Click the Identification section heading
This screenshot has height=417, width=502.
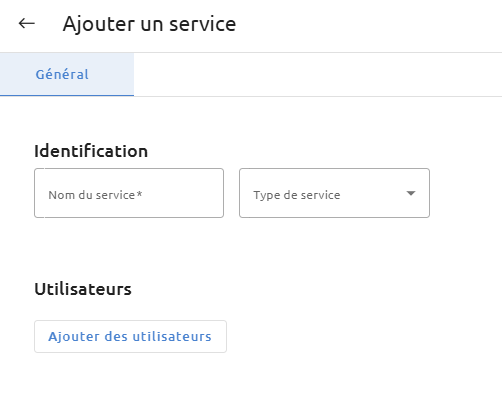tap(91, 151)
